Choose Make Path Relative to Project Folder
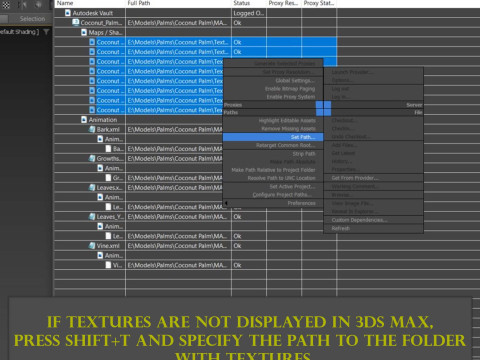480x360 pixels. pos(273,170)
